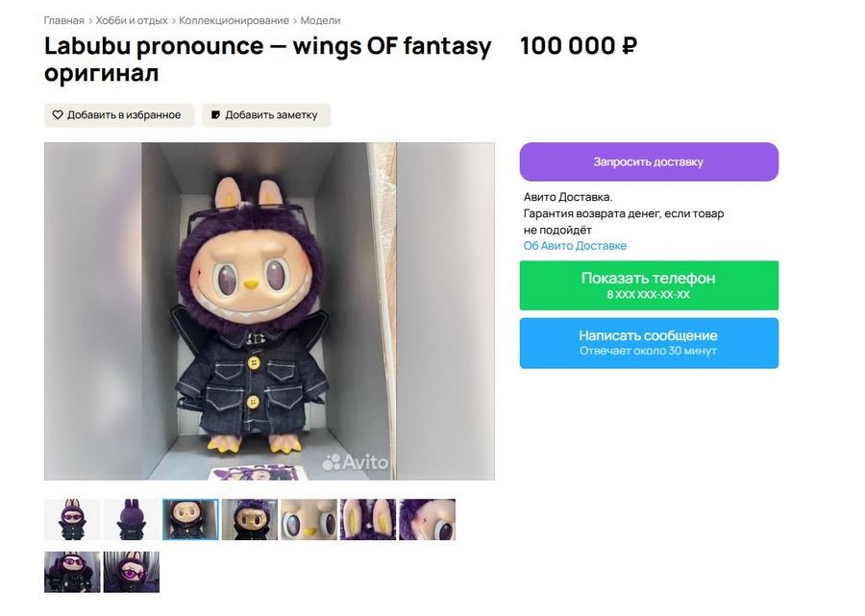Click Показать телефон green button

click(649, 285)
